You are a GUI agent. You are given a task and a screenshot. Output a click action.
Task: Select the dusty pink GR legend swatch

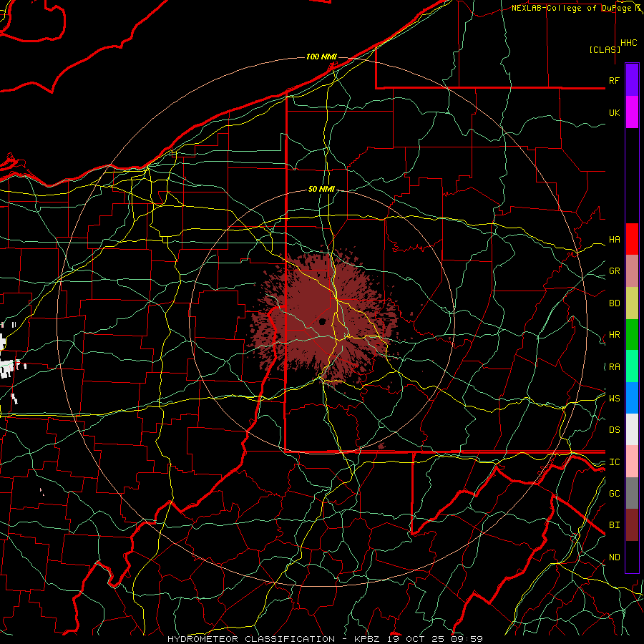632,271
